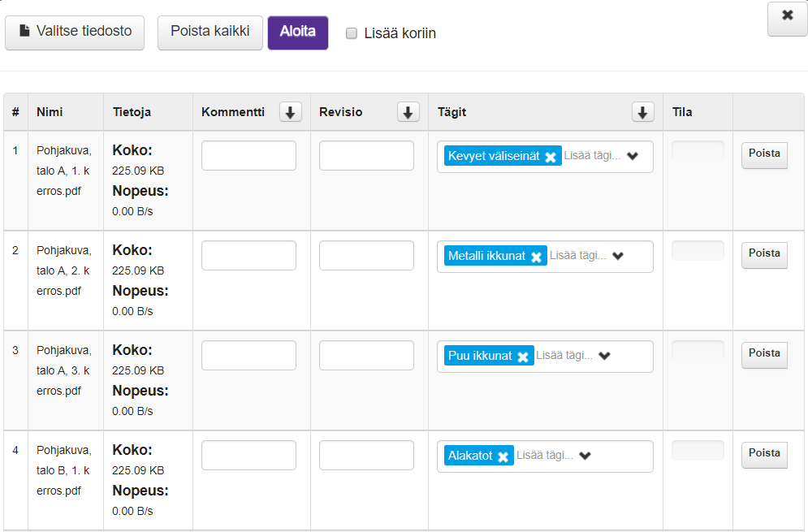
Task: Click the copy-down arrow next to Revisio
Action: click(408, 113)
